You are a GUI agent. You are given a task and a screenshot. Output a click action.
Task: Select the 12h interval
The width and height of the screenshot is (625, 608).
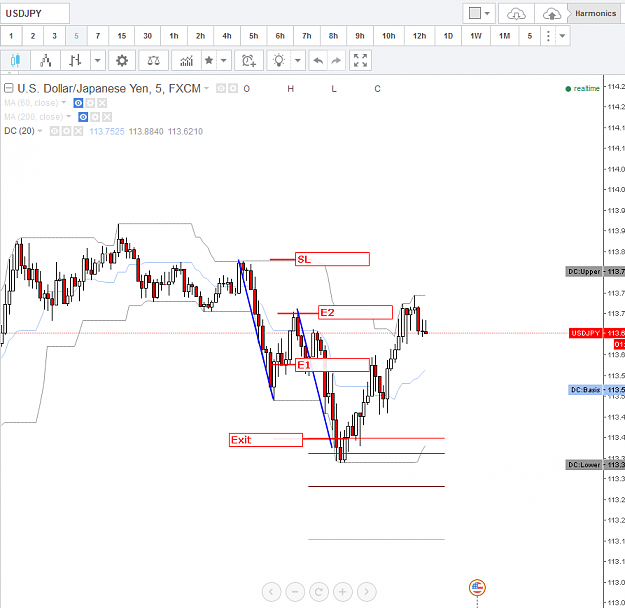(419, 36)
